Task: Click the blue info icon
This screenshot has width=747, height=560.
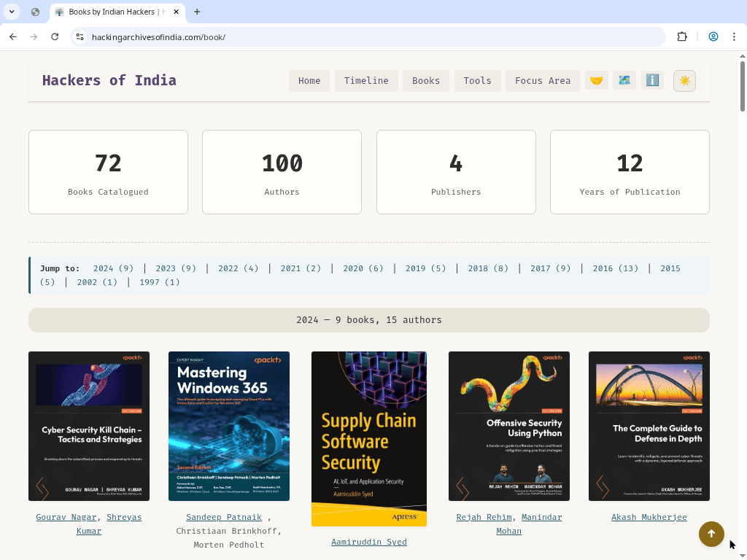Action: (652, 81)
